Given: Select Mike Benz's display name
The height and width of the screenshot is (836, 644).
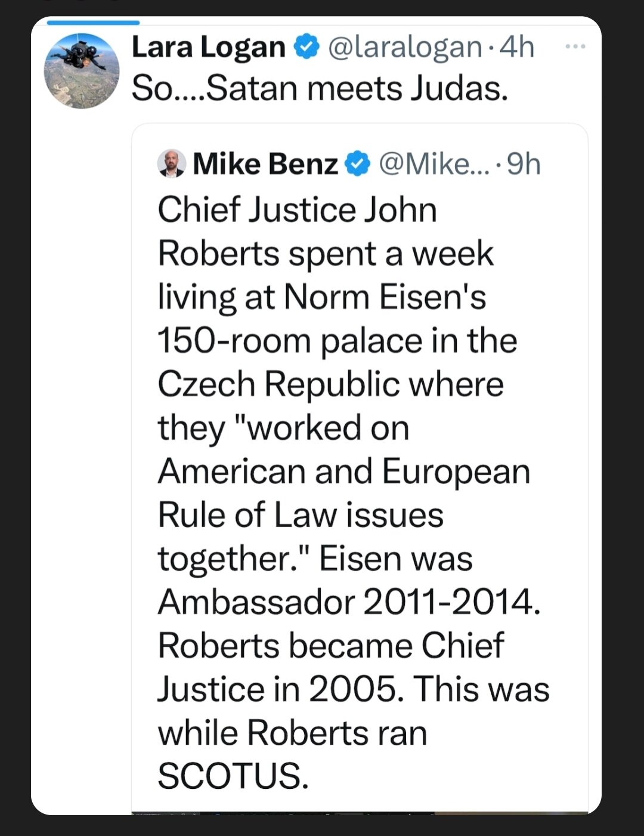Looking at the screenshot, I should click(265, 162).
